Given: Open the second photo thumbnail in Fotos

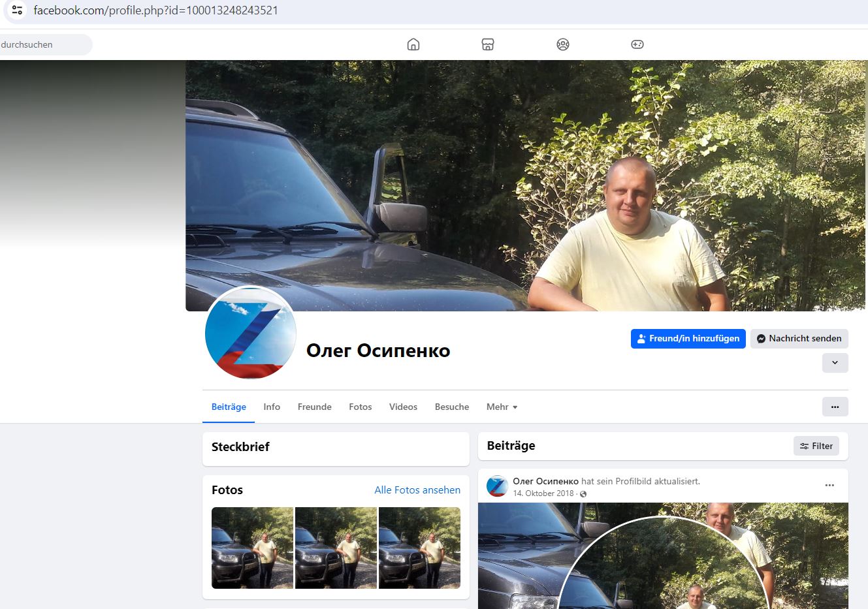Looking at the screenshot, I should tap(336, 548).
